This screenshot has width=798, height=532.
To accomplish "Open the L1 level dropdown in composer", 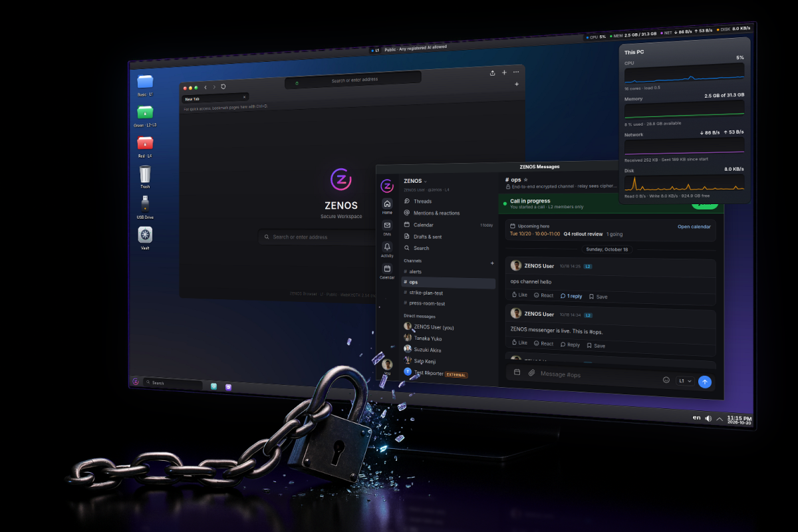I will (x=685, y=381).
